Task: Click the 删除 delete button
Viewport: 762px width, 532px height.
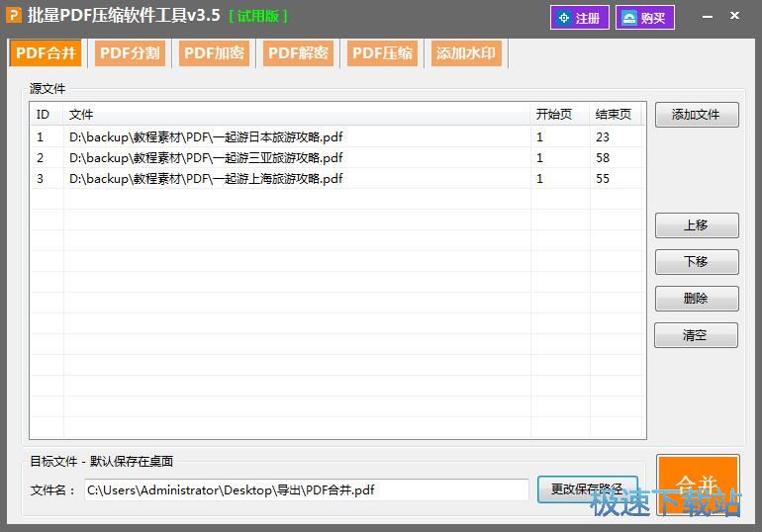Action: click(x=697, y=298)
